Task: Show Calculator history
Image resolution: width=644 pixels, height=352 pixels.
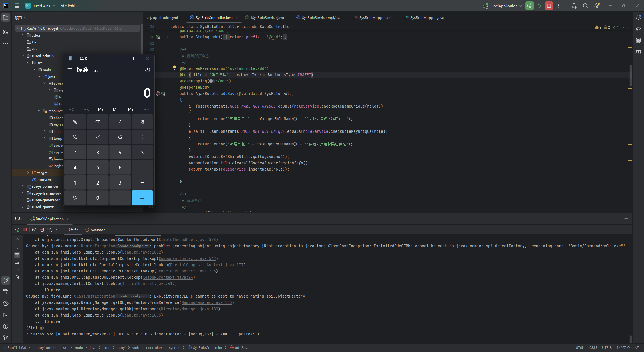Action: pos(148,70)
